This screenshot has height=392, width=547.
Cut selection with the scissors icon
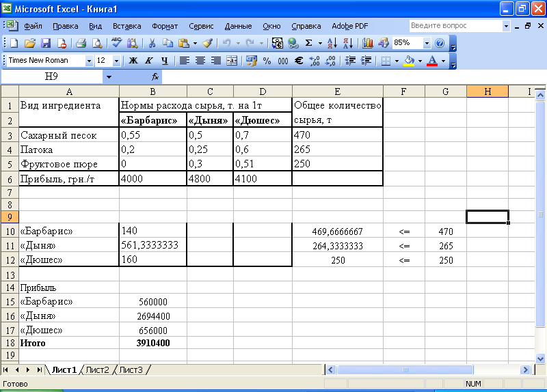pos(152,43)
